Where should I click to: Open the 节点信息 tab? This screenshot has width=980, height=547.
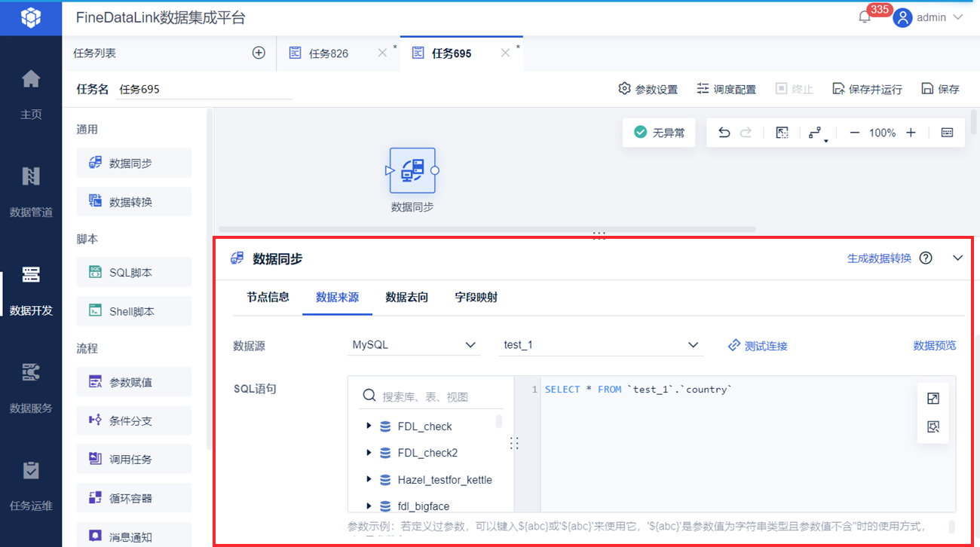click(268, 297)
